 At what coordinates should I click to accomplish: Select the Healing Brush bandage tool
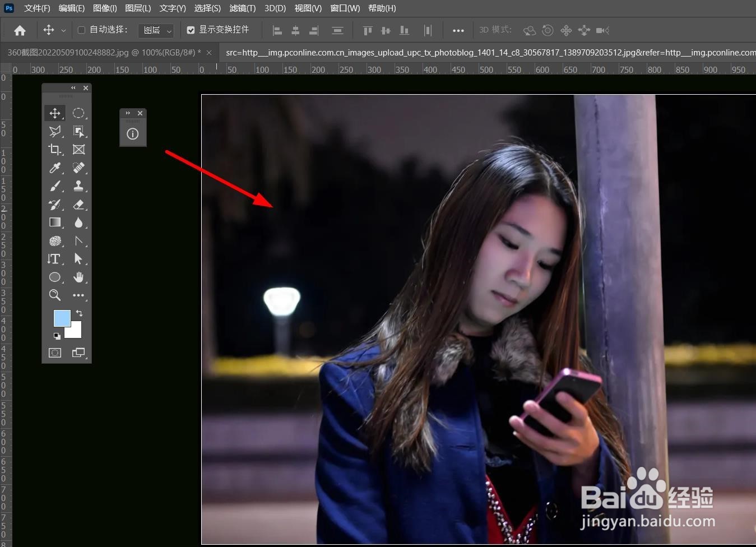[x=78, y=168]
